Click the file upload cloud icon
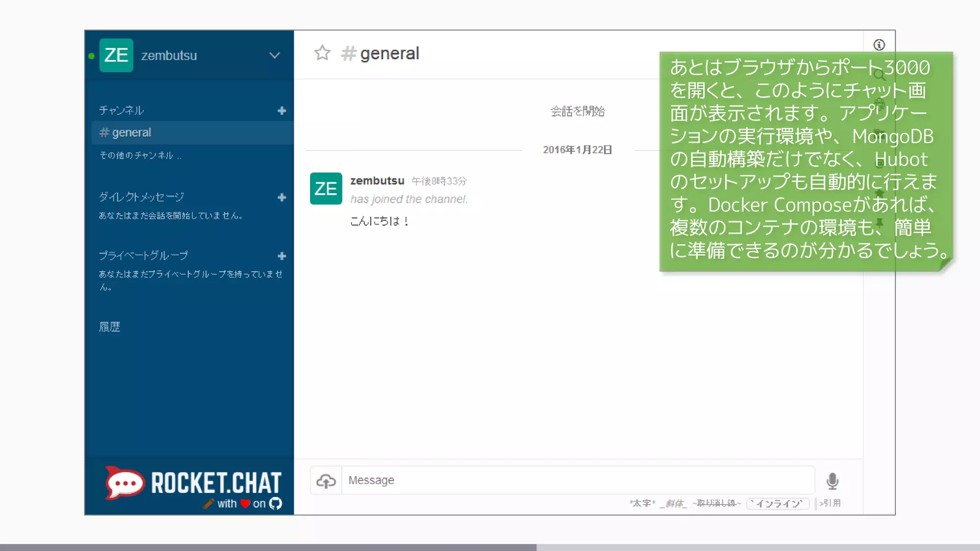This screenshot has width=980, height=551. (326, 481)
